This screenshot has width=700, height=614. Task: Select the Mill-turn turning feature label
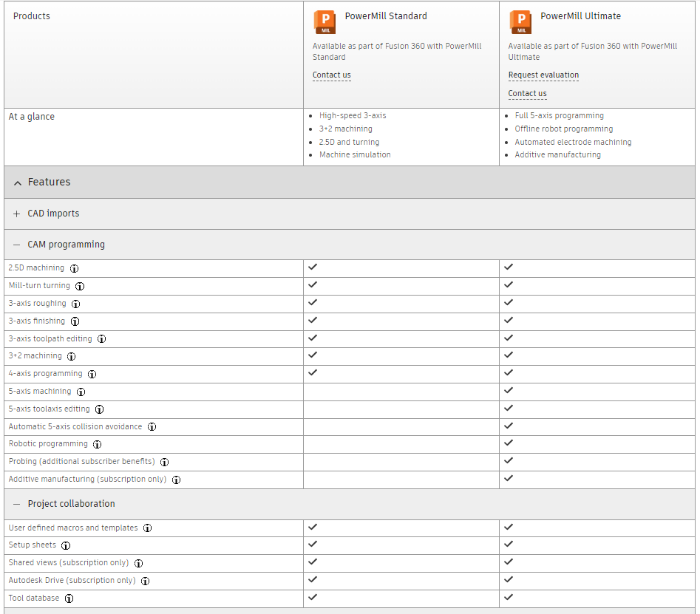click(x=39, y=286)
